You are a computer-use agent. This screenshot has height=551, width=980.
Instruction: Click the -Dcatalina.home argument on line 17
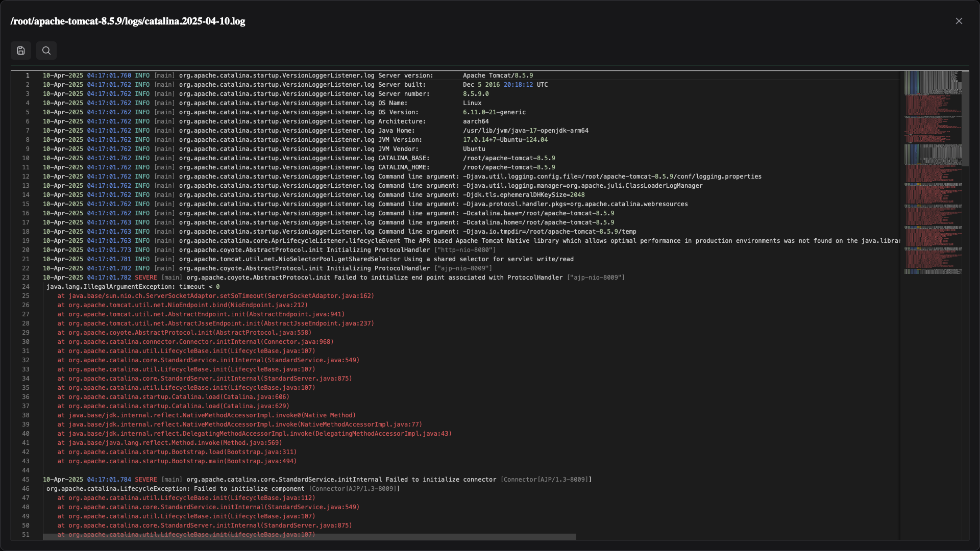click(538, 222)
